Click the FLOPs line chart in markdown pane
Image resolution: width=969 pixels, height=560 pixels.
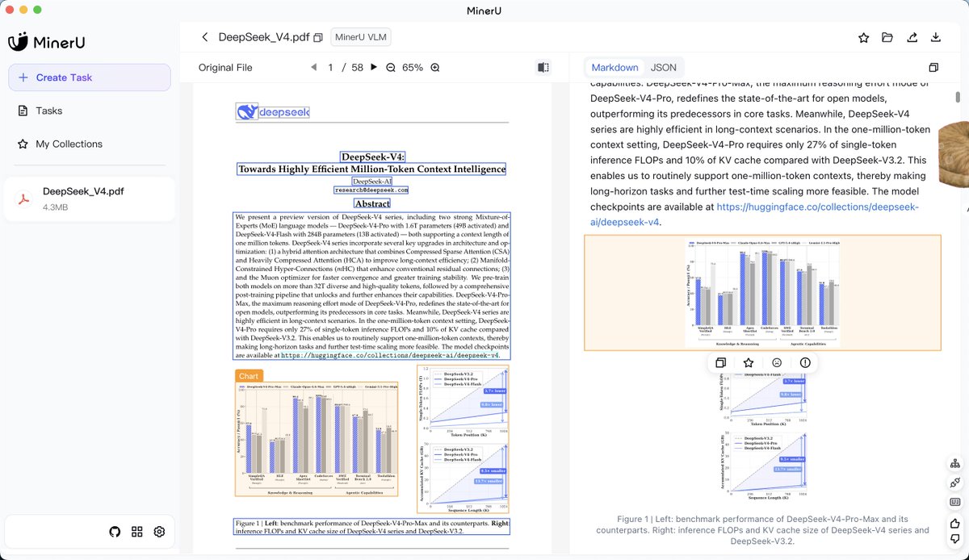click(763, 400)
